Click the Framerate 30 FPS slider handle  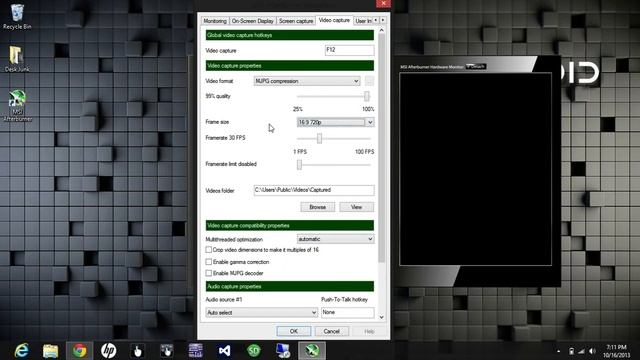319,138
